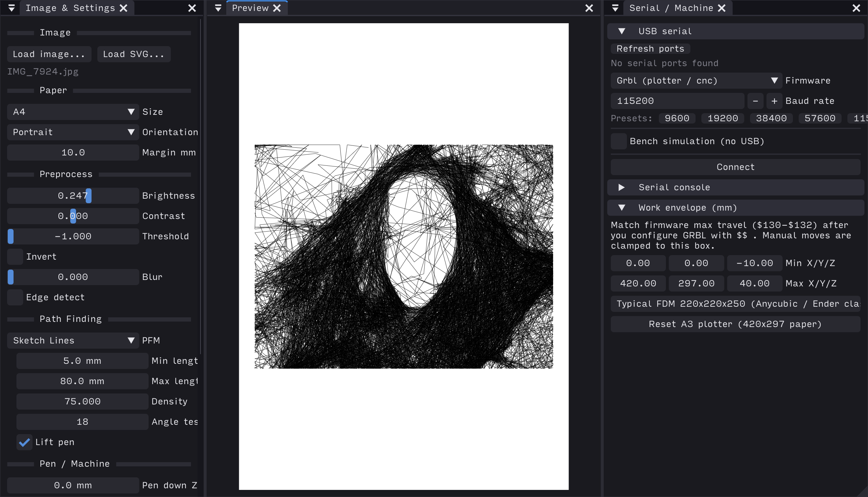Click the Baud rate field showing 115200

pyautogui.click(x=677, y=101)
